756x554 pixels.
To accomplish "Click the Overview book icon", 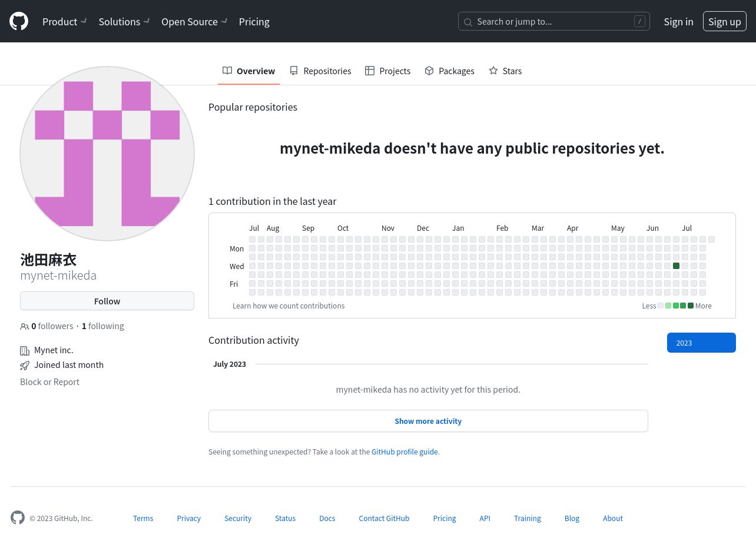I will pos(227,71).
